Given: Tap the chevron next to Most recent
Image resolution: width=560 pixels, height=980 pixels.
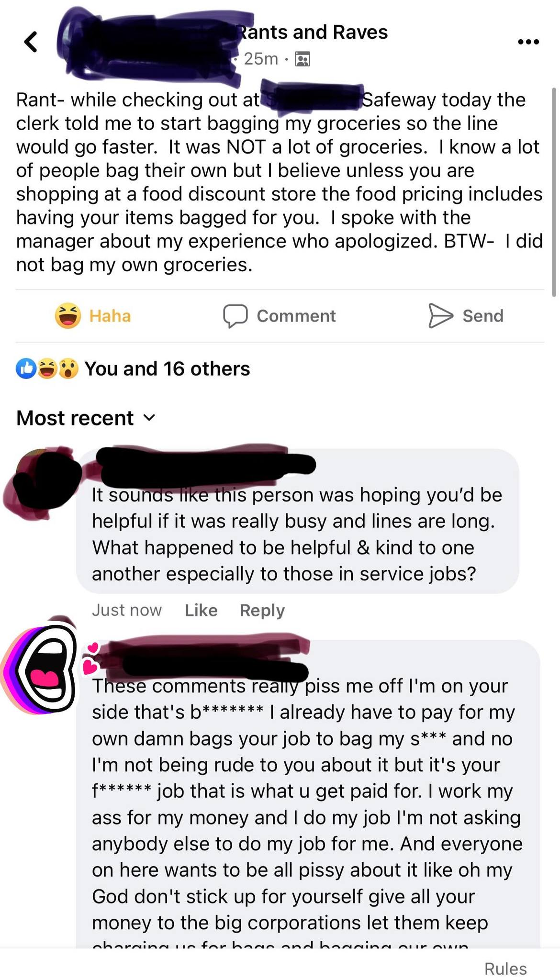Looking at the screenshot, I should [150, 418].
